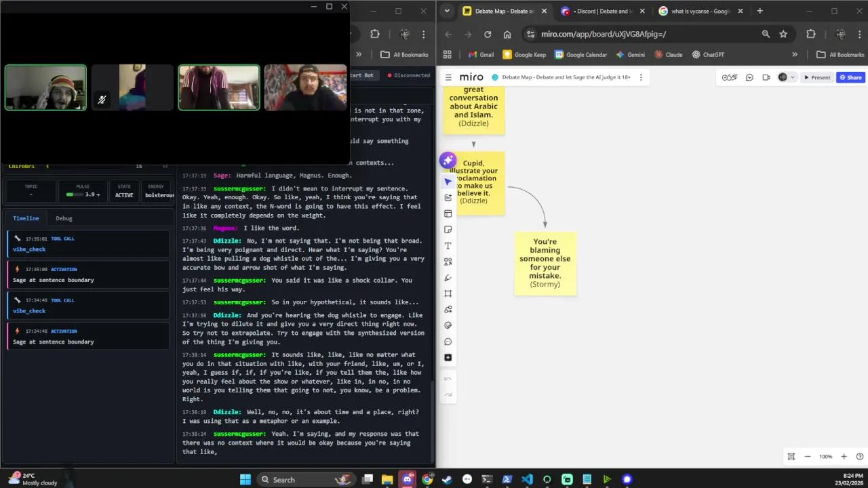Switch to the Debug tab
This screenshot has height=488, width=868.
pyautogui.click(x=64, y=218)
